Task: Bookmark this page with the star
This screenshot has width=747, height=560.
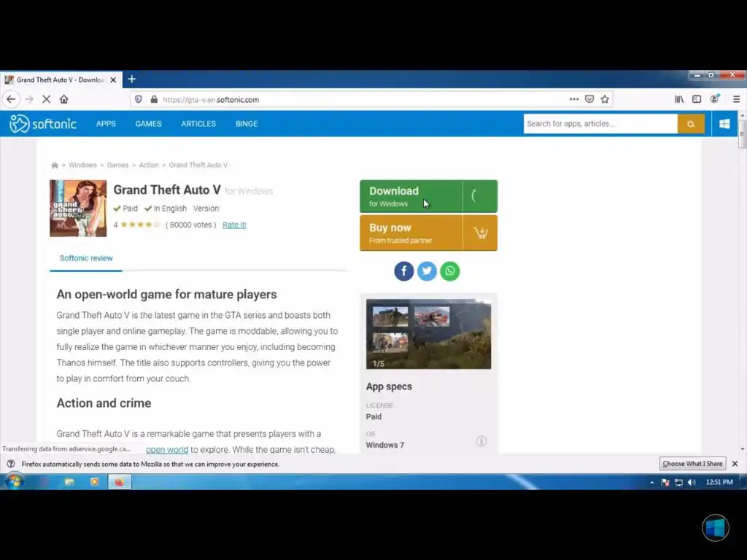Action: click(605, 99)
